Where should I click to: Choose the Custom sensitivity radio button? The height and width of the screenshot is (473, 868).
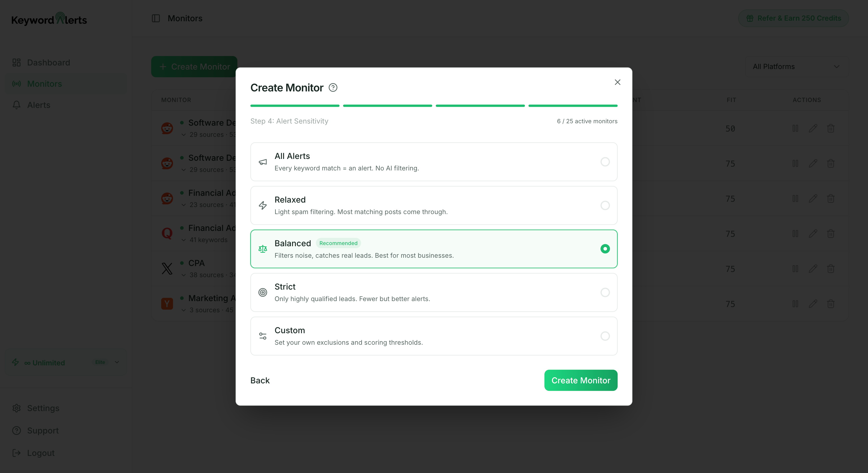tap(605, 336)
